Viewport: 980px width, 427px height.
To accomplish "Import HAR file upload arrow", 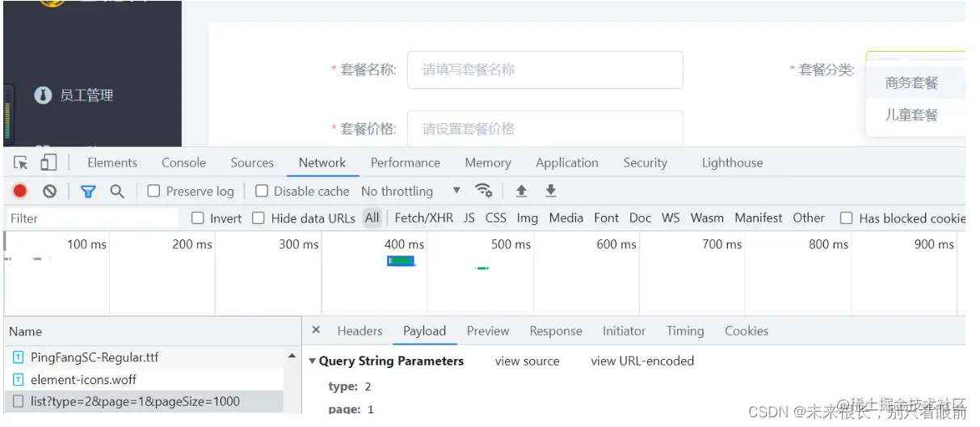I will click(x=521, y=191).
